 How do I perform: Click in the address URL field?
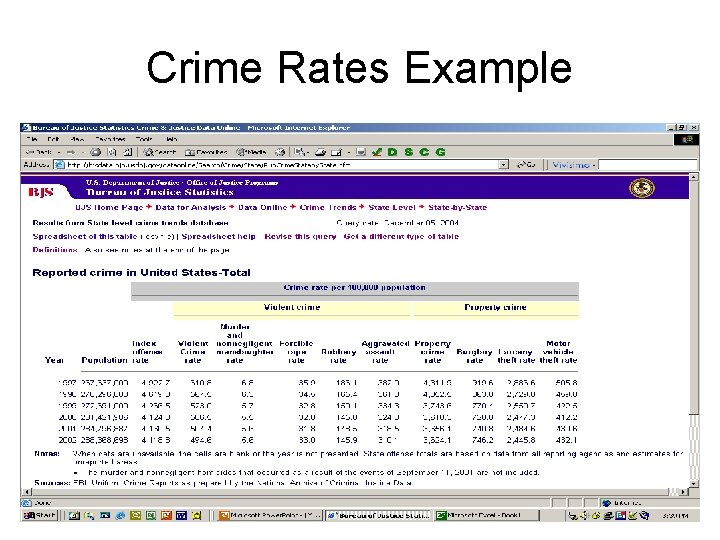[276, 164]
